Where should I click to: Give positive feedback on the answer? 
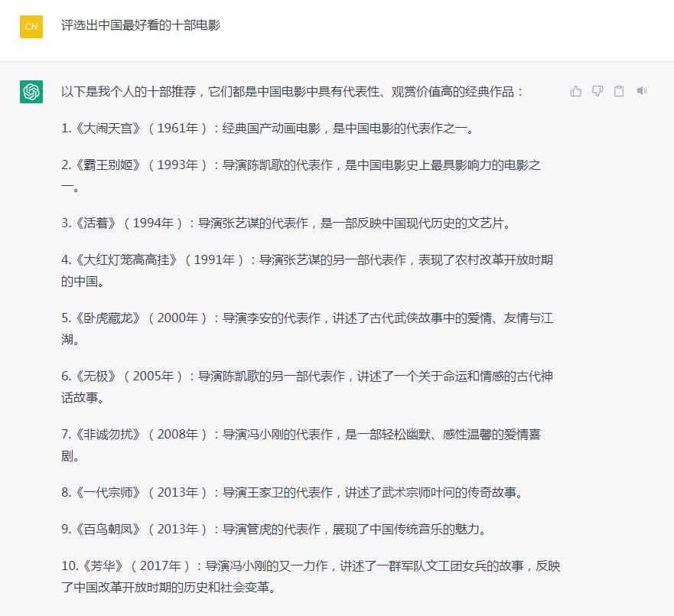[x=576, y=90]
